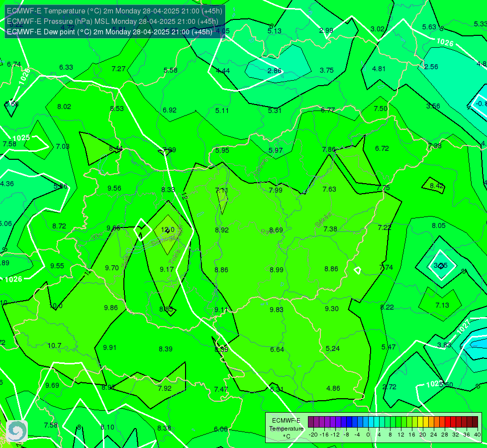Click the dark red 40 legend color swatch

pos(475,422)
